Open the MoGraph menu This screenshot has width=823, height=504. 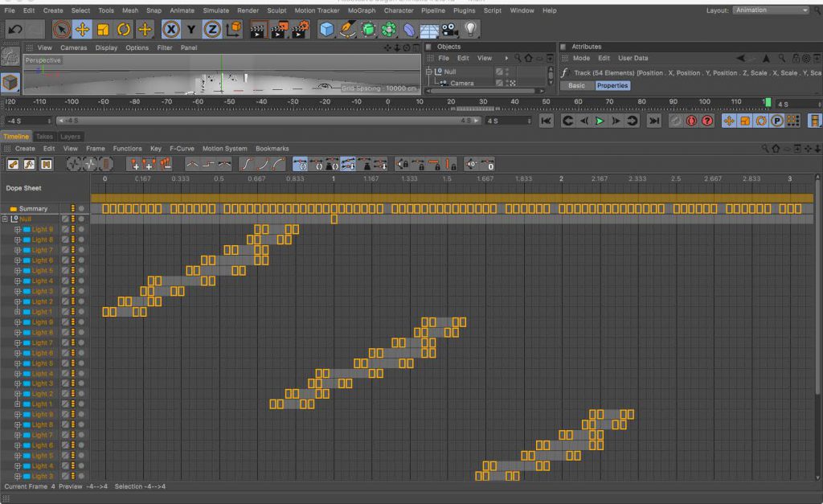pyautogui.click(x=362, y=10)
